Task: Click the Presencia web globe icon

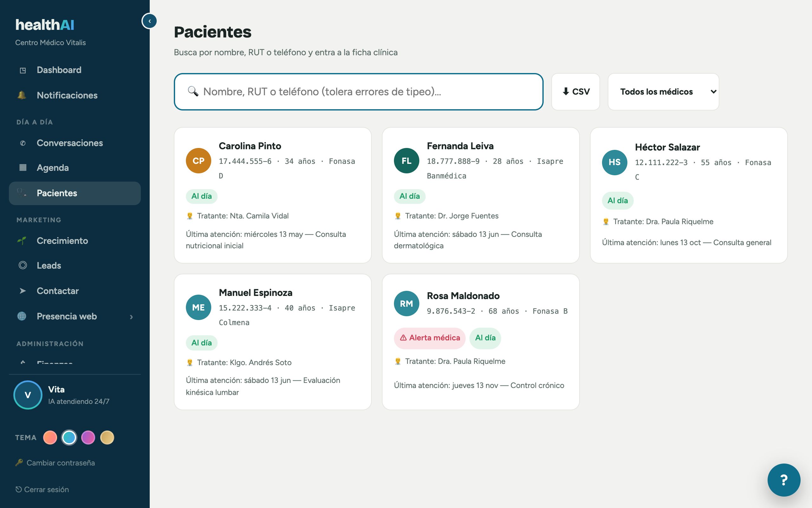Action: pos(22,316)
